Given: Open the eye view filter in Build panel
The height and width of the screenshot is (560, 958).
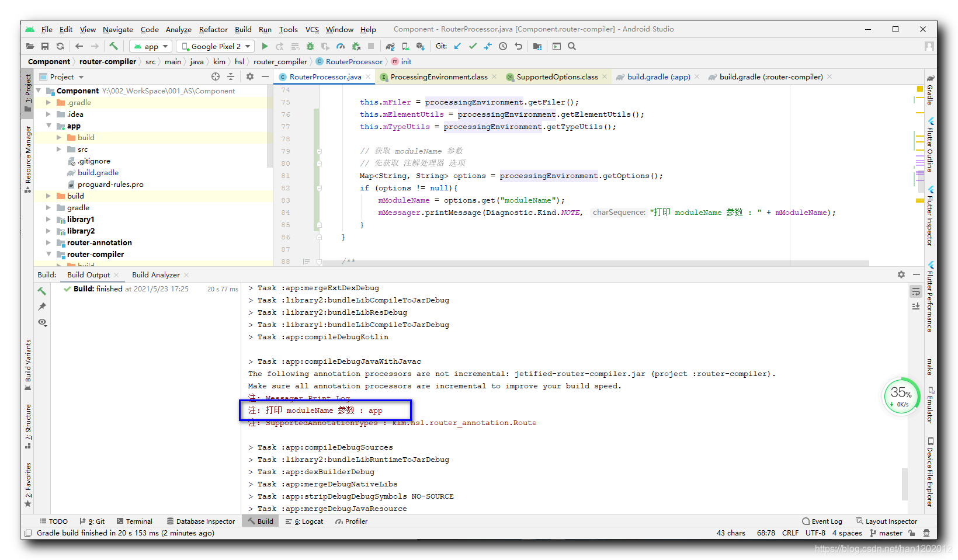Looking at the screenshot, I should pos(42,322).
